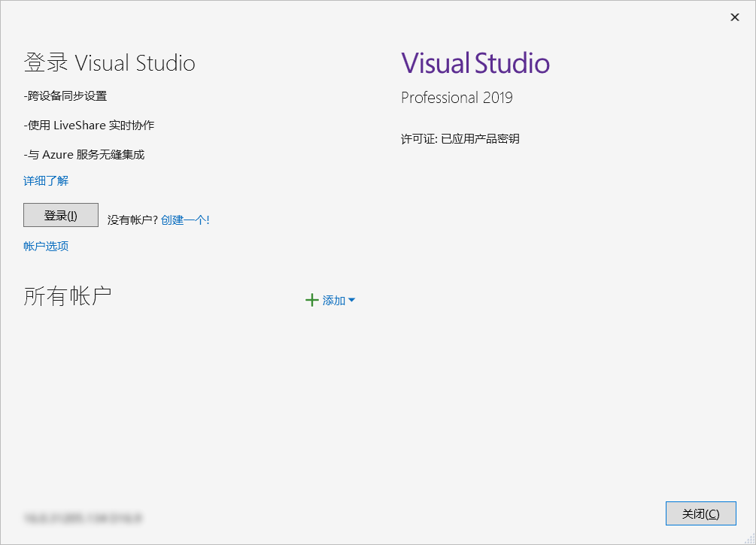Open 帐户选项 account options

(x=45, y=245)
